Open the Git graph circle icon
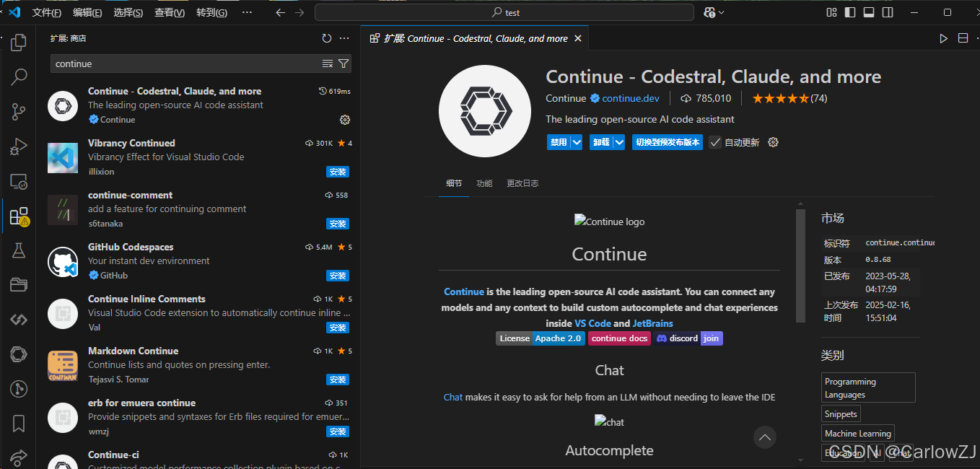 point(19,389)
